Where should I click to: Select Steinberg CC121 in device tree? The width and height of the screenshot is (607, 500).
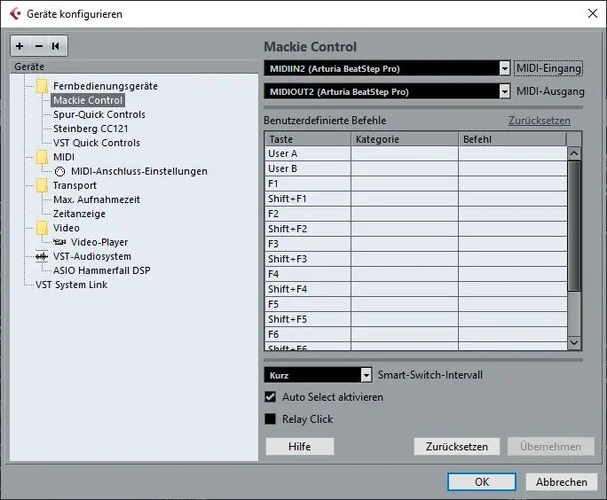(90, 129)
